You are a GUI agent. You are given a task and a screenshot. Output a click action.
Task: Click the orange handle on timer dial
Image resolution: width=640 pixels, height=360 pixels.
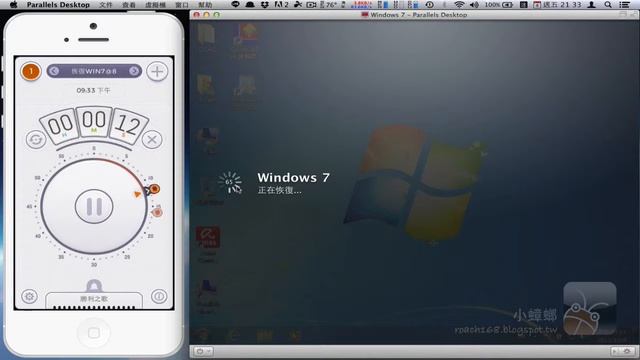[154, 189]
